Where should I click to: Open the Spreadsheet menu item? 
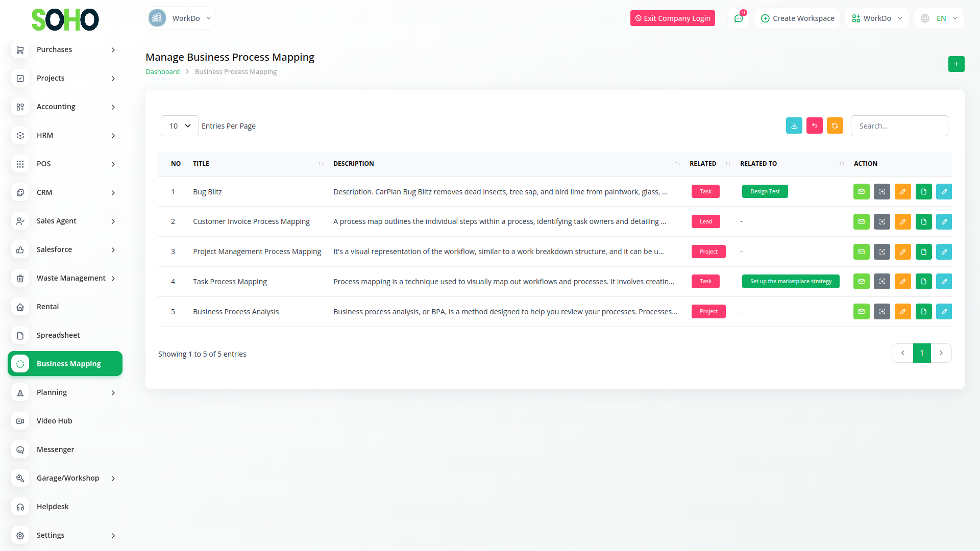coord(58,335)
